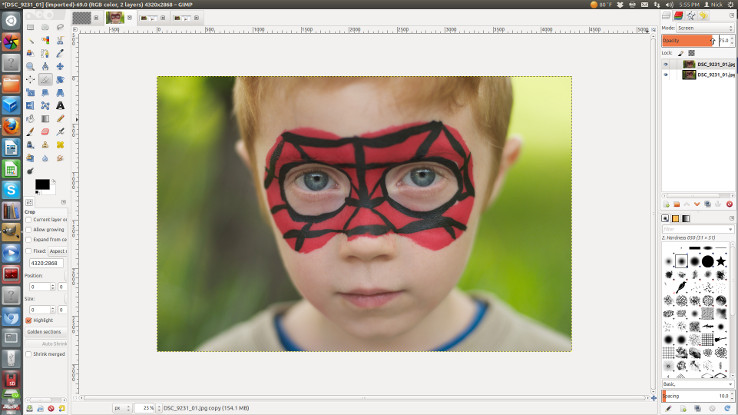Uncheck the Highlight option
Screen dimensions: 738x415
click(28, 320)
